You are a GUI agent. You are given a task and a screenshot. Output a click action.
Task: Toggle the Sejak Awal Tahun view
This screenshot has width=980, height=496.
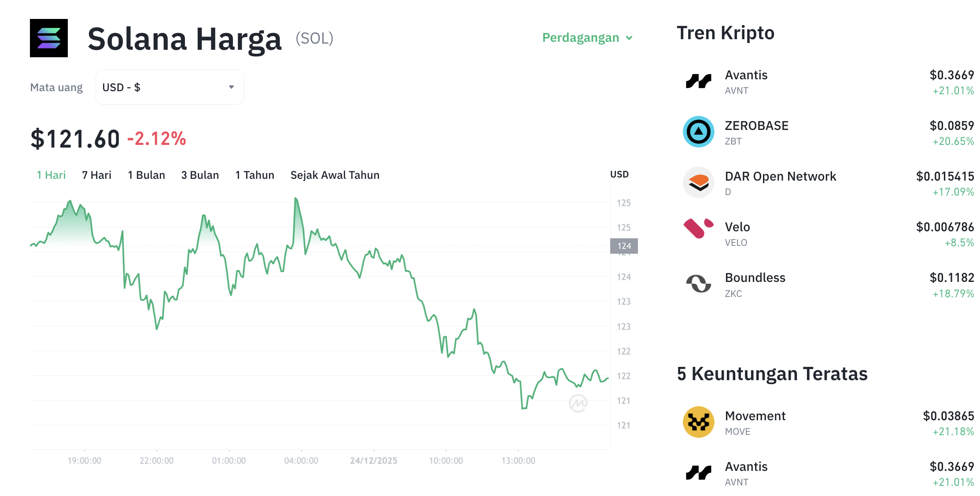pos(335,175)
